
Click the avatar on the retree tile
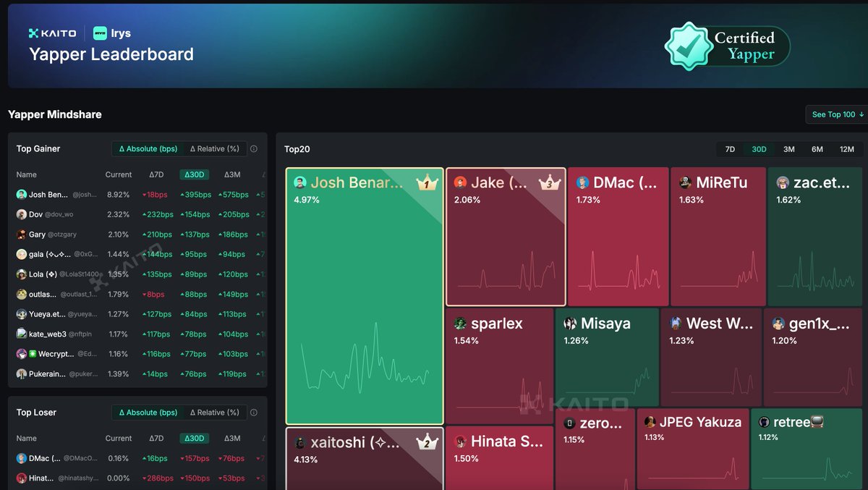pos(764,422)
